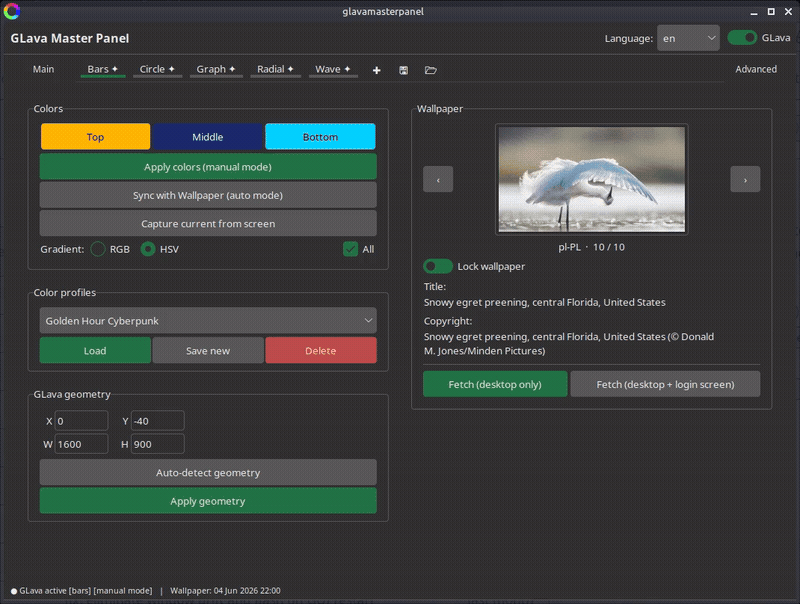The width and height of the screenshot is (800, 604).
Task: Pick the Top color swatch
Action: point(95,137)
